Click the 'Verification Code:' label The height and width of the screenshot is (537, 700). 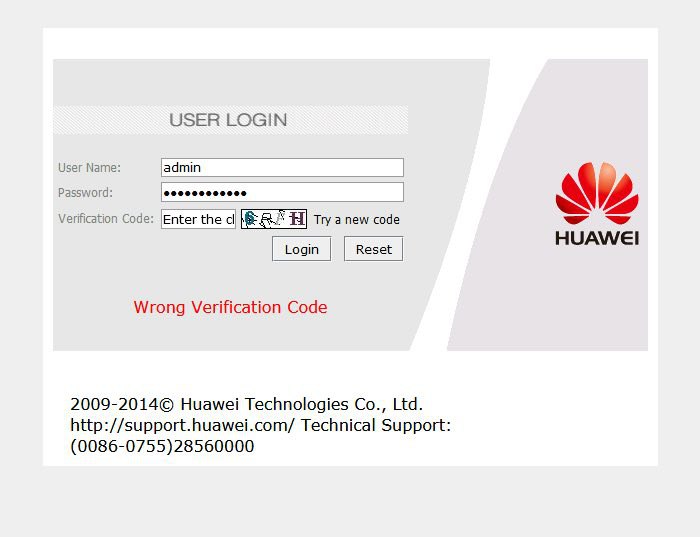(106, 219)
